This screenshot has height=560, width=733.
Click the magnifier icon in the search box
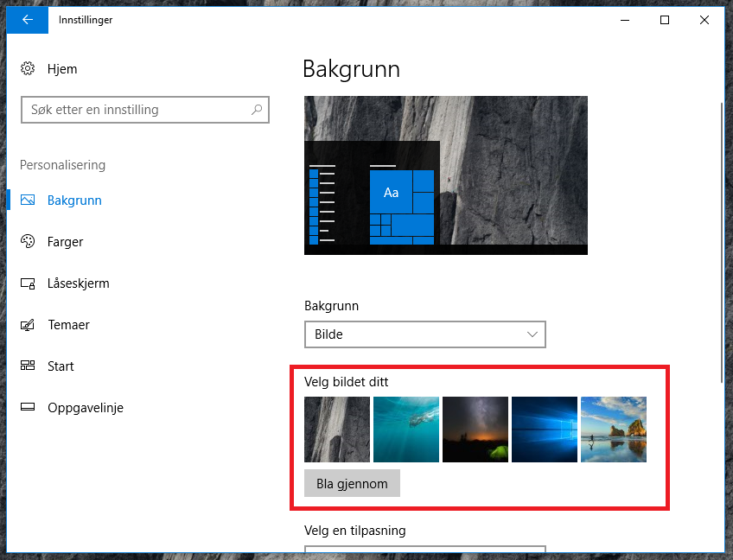pos(257,110)
